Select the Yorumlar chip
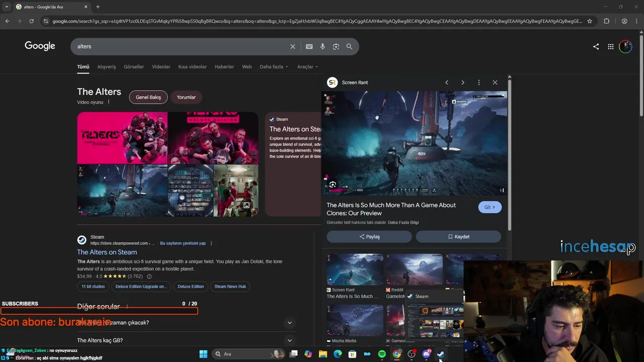Viewport: 644px width, 362px height. (186, 97)
